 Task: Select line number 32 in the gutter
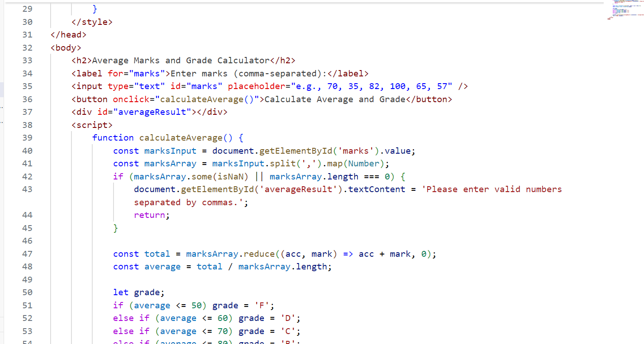click(x=27, y=47)
